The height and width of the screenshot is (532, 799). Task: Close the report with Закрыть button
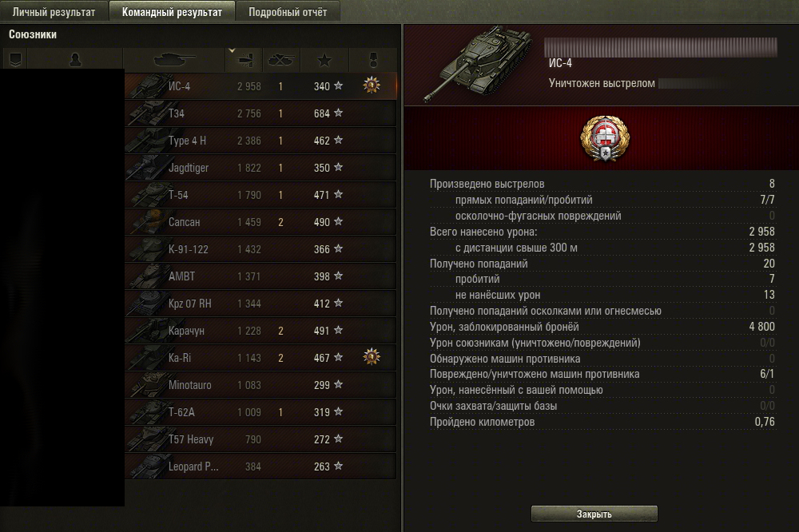pos(594,514)
